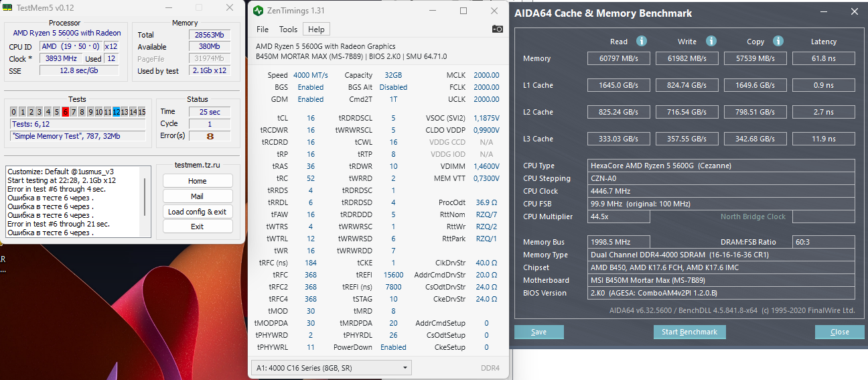868x380 pixels.
Task: Open the ZenTimings Tools menu
Action: 288,29
